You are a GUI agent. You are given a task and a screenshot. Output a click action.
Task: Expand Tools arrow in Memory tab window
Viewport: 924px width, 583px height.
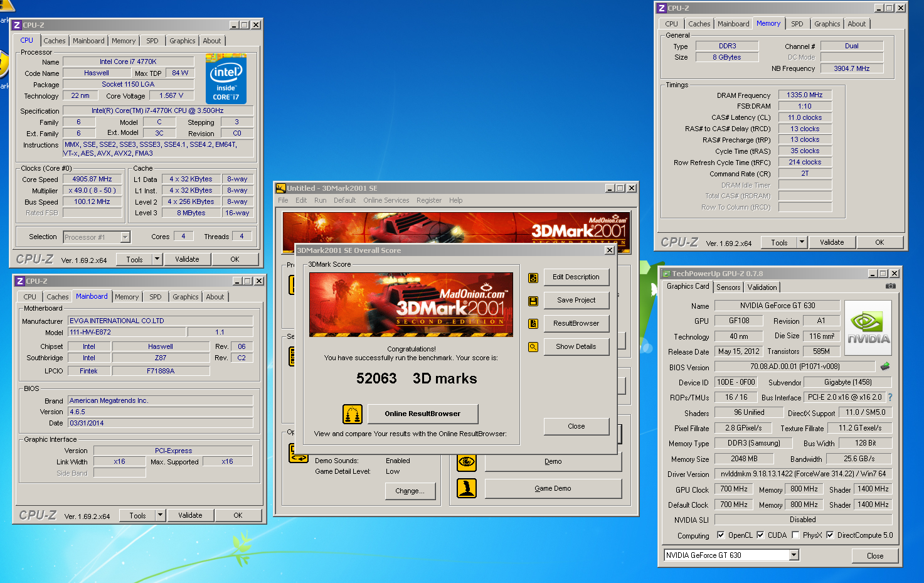click(x=802, y=242)
